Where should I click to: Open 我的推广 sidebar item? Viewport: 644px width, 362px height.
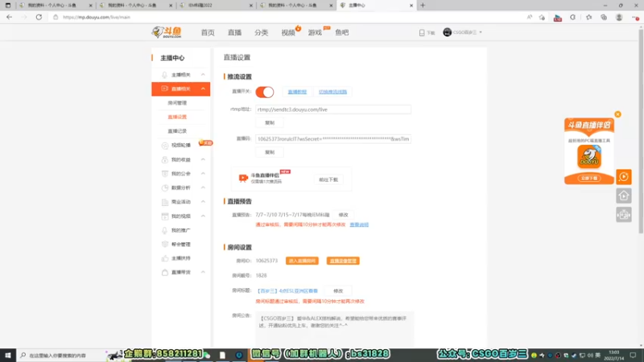pos(180,230)
